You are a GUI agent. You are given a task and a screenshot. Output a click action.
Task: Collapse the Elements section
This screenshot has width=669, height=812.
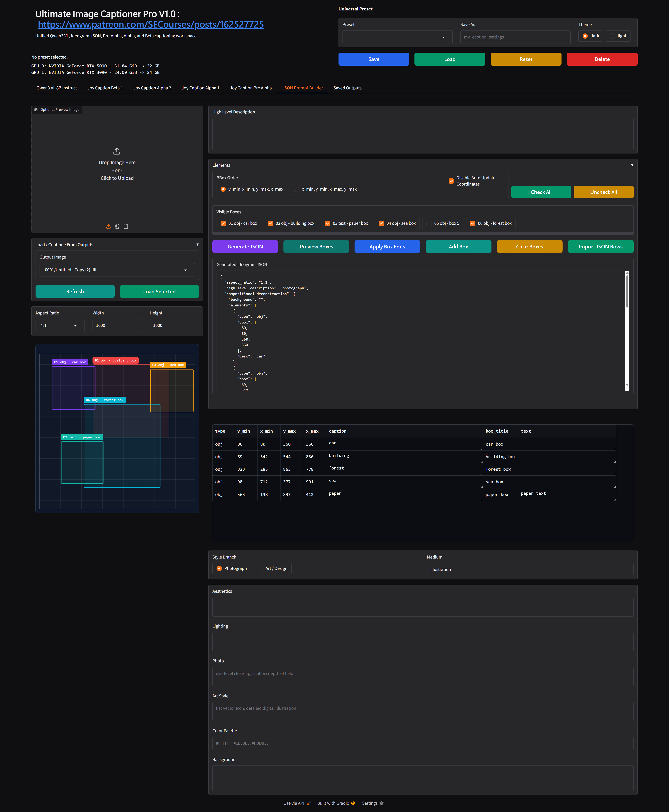(x=632, y=165)
